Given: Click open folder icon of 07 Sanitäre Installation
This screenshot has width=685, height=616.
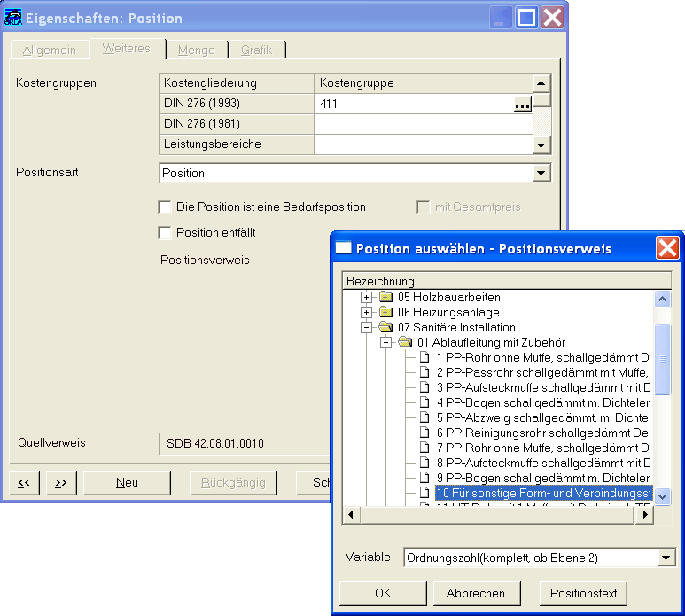Looking at the screenshot, I should [x=385, y=327].
